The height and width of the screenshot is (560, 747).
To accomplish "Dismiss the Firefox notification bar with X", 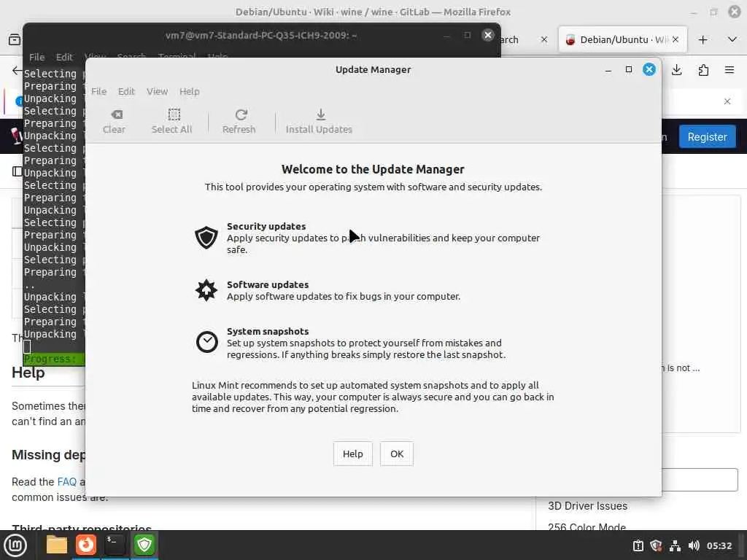I will click(727, 101).
